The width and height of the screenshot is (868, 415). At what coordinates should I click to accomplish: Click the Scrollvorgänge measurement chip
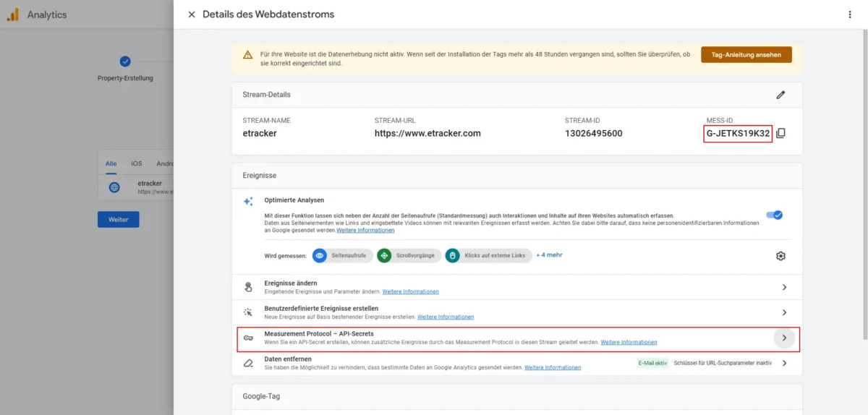409,255
